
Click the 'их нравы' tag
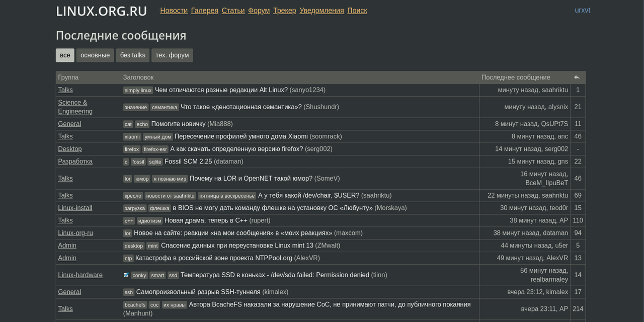(175, 305)
